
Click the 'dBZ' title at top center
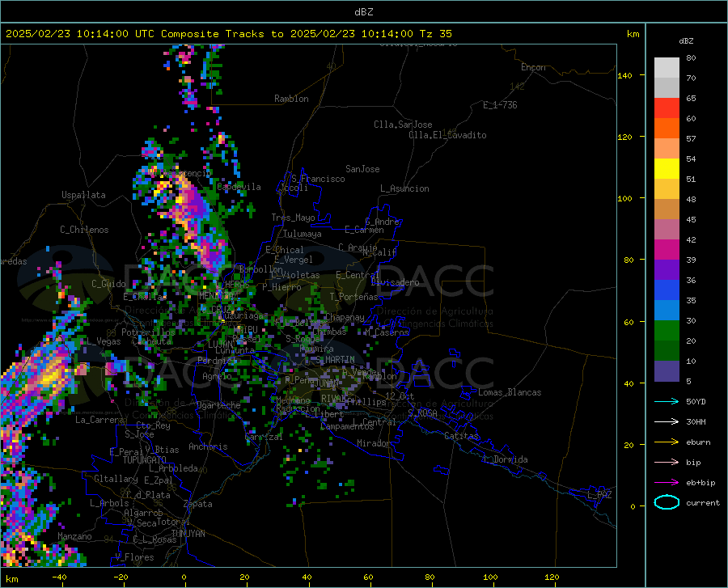[x=363, y=12]
